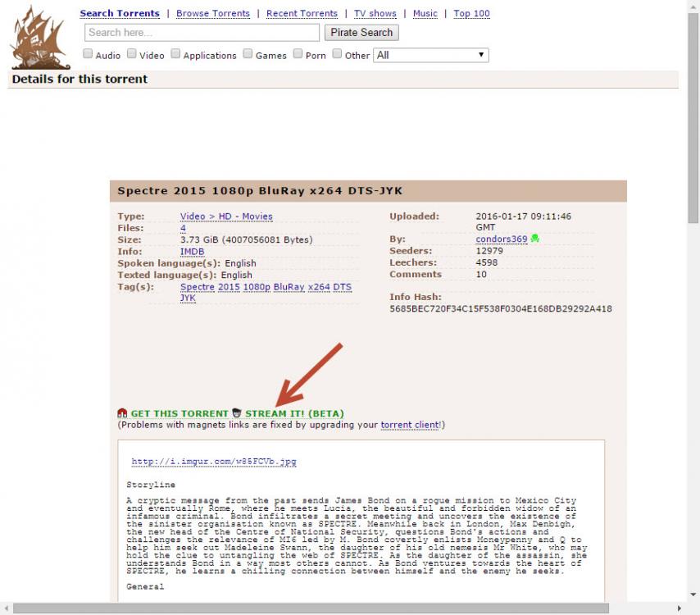
Task: Focus the Search here text field
Action: tap(202, 33)
